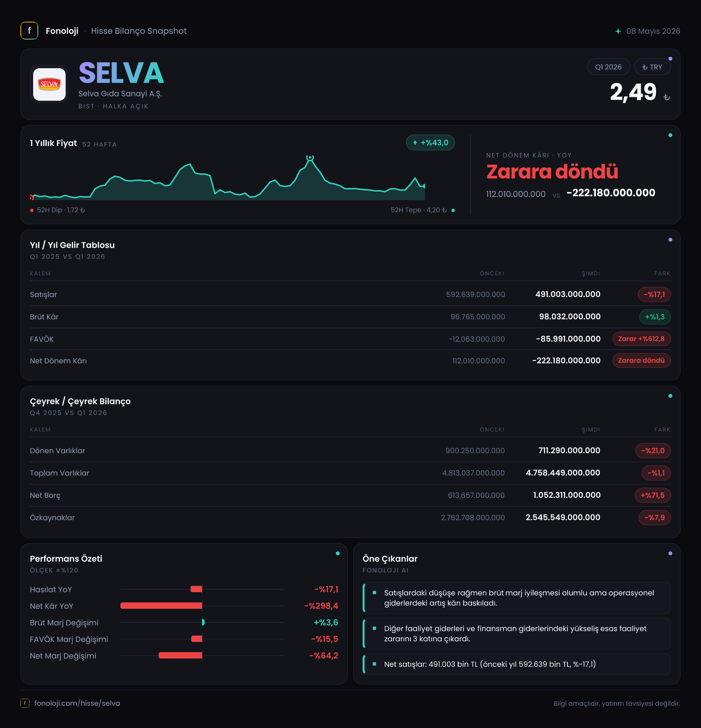Click the Net Marj Değişimi value -%64,2

[323, 656]
